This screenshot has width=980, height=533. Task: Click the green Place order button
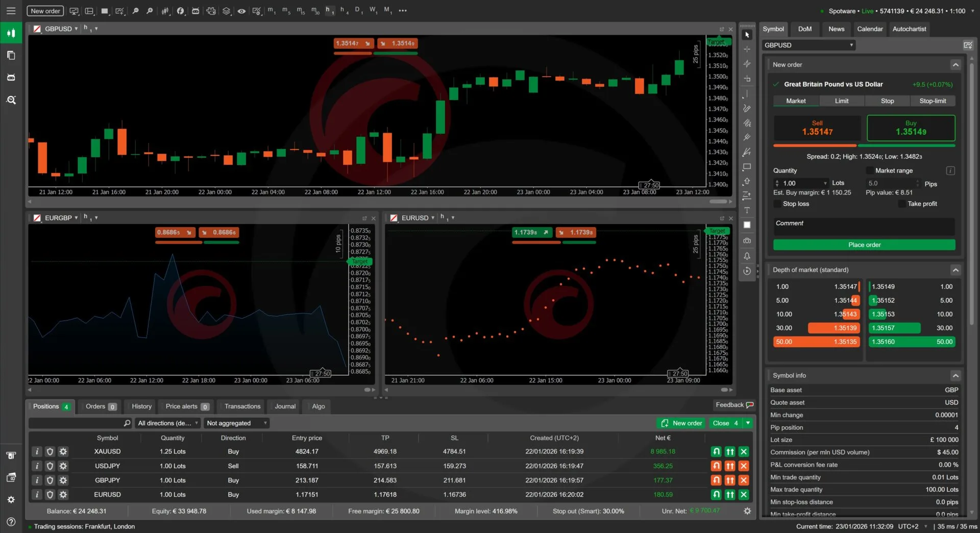864,245
